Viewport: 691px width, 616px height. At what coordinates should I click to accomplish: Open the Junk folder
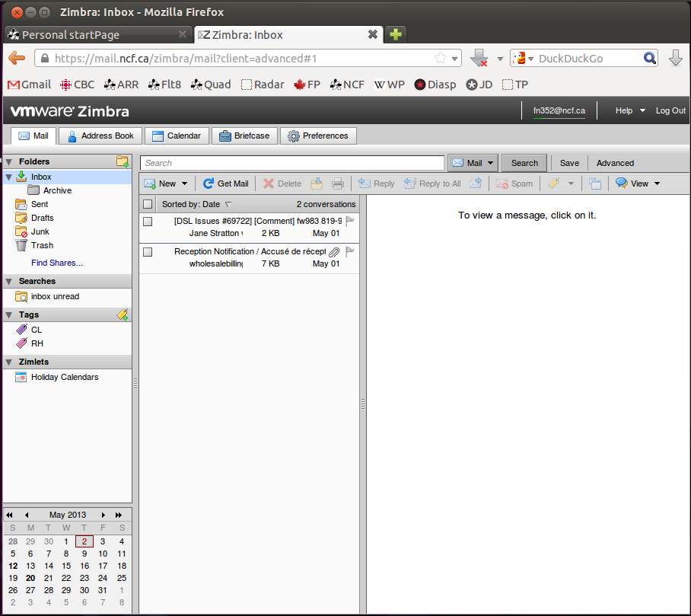tap(40, 231)
